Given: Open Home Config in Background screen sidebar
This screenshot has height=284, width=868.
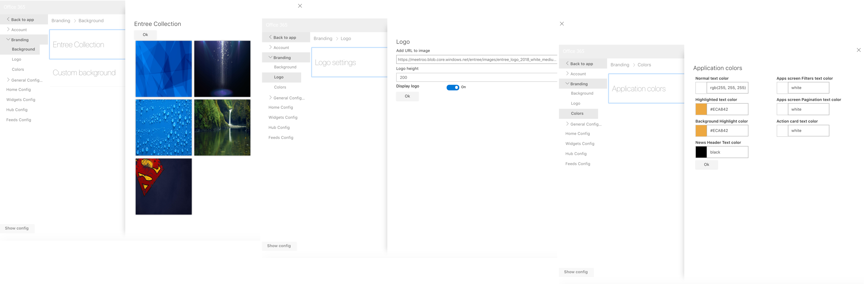Looking at the screenshot, I should pos(19,90).
